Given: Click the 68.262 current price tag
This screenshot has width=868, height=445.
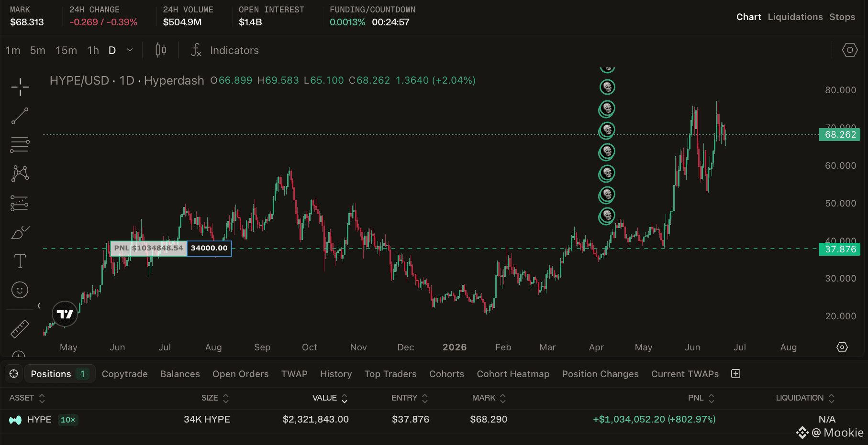Looking at the screenshot, I should click(840, 134).
